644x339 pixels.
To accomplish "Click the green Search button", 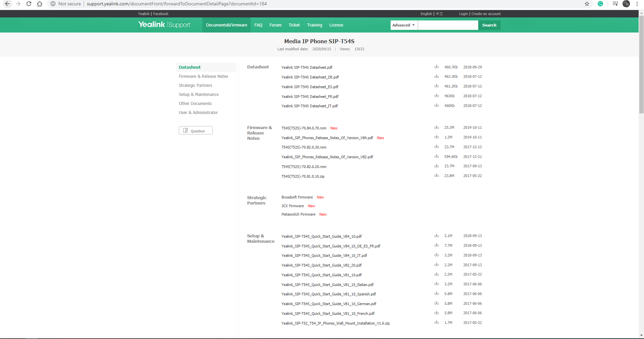I will [x=489, y=25].
